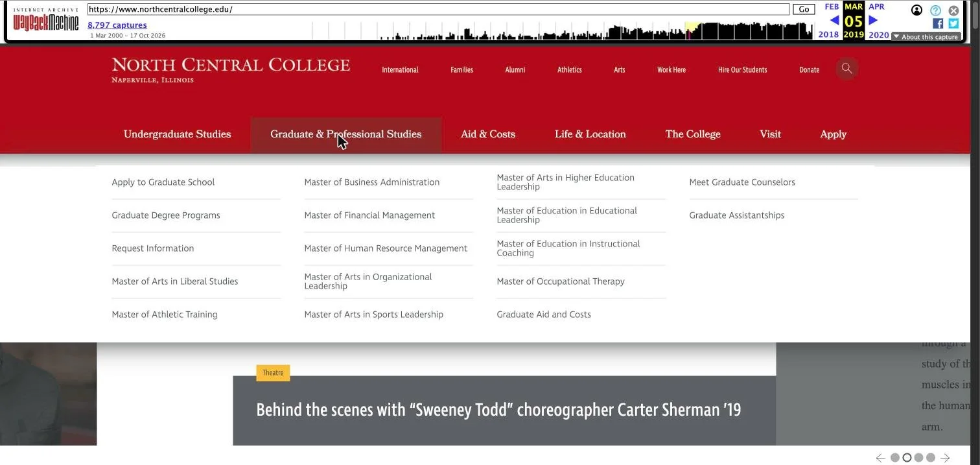Select the third carousel dot
The height and width of the screenshot is (465, 980).
918,458
